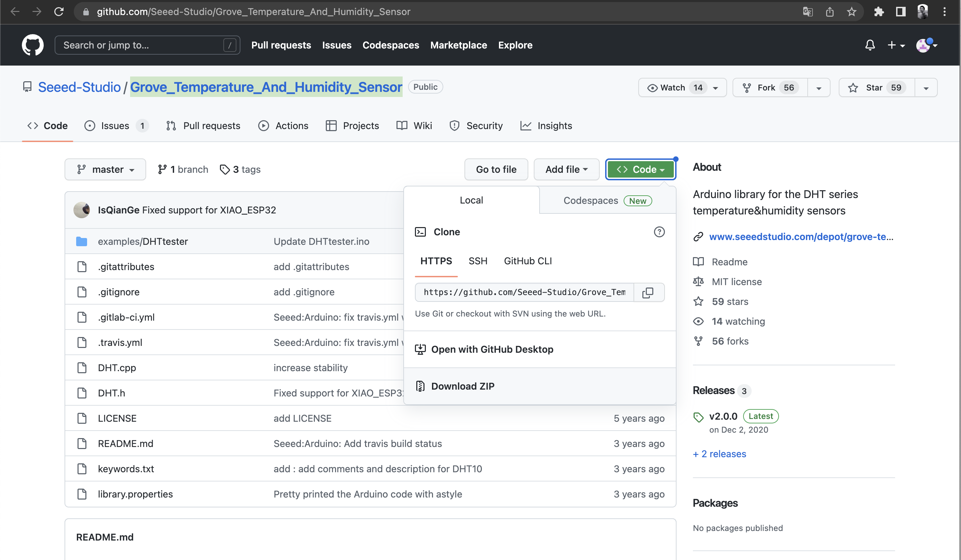
Task: Star the repository
Action: click(876, 88)
